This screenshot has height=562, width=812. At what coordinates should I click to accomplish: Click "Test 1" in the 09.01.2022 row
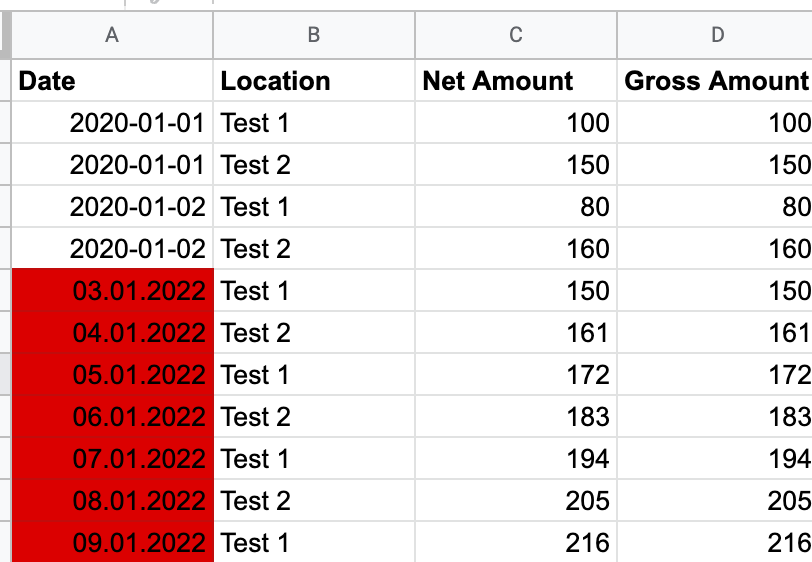coord(314,542)
